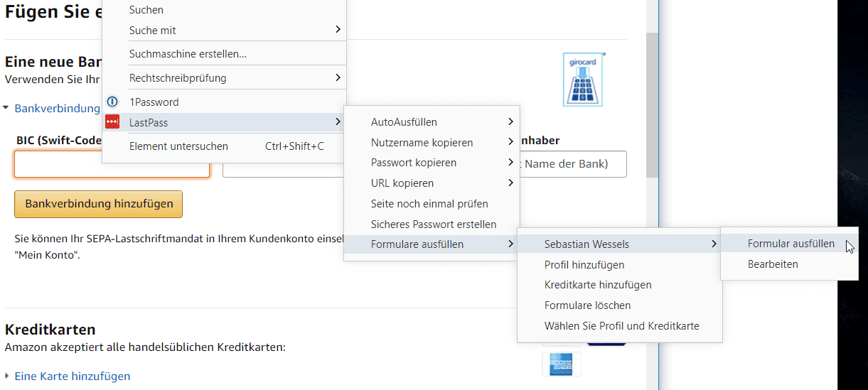The height and width of the screenshot is (390, 868).
Task: Open URL kopieren submenu
Action: (x=432, y=183)
